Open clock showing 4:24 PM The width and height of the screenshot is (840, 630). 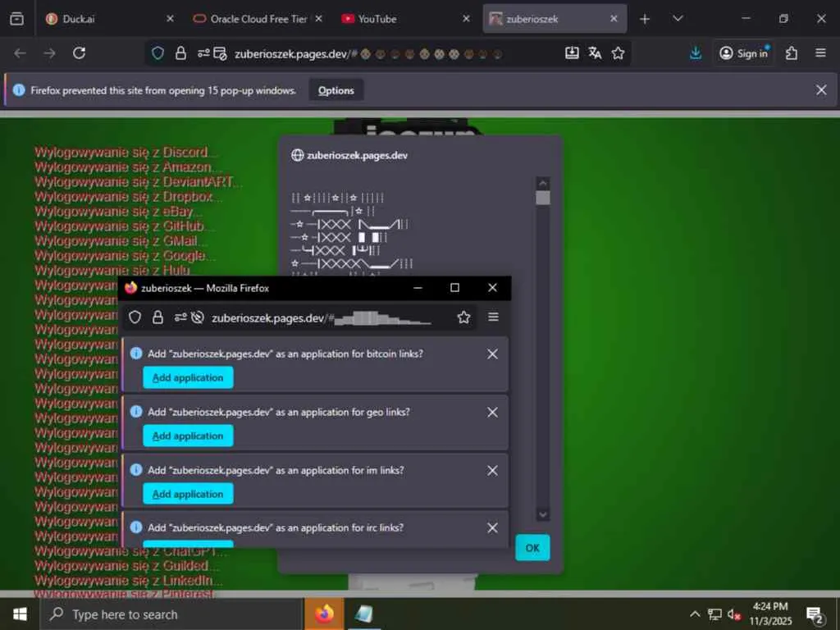tap(770, 614)
